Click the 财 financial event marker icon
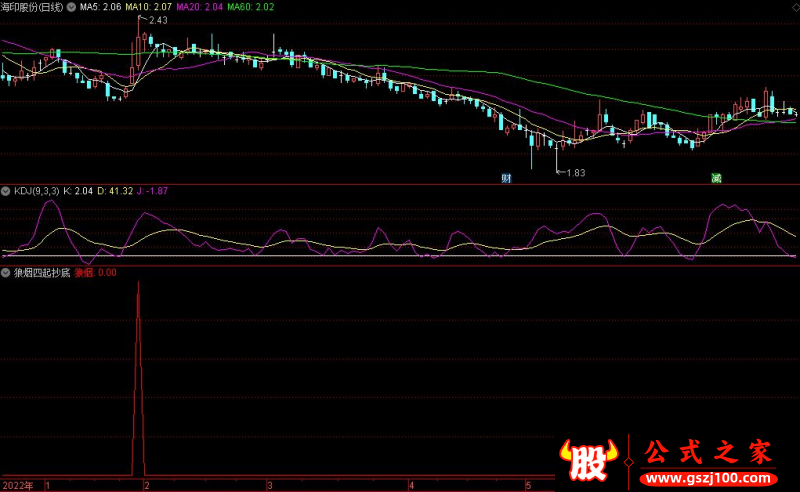Viewport: 800px width, 492px height. click(506, 178)
